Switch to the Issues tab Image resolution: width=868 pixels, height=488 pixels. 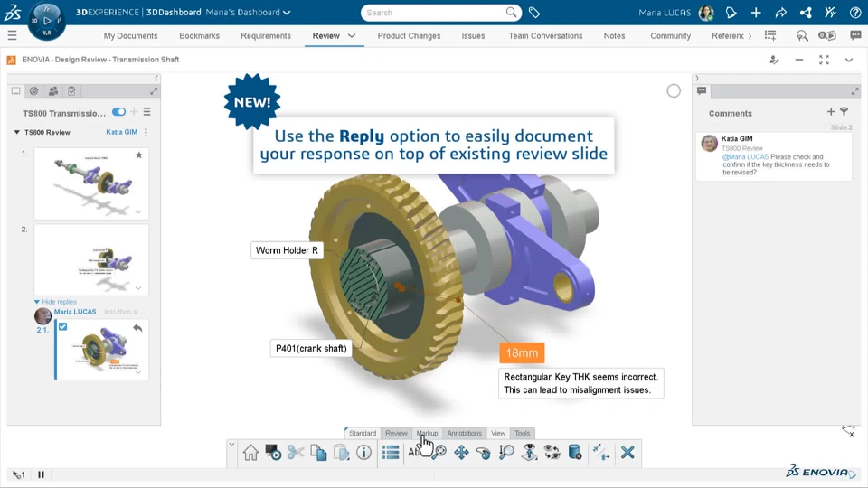tap(473, 36)
